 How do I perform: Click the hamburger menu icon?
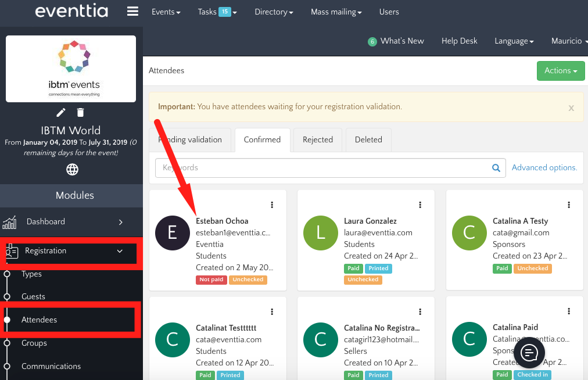pyautogui.click(x=132, y=12)
